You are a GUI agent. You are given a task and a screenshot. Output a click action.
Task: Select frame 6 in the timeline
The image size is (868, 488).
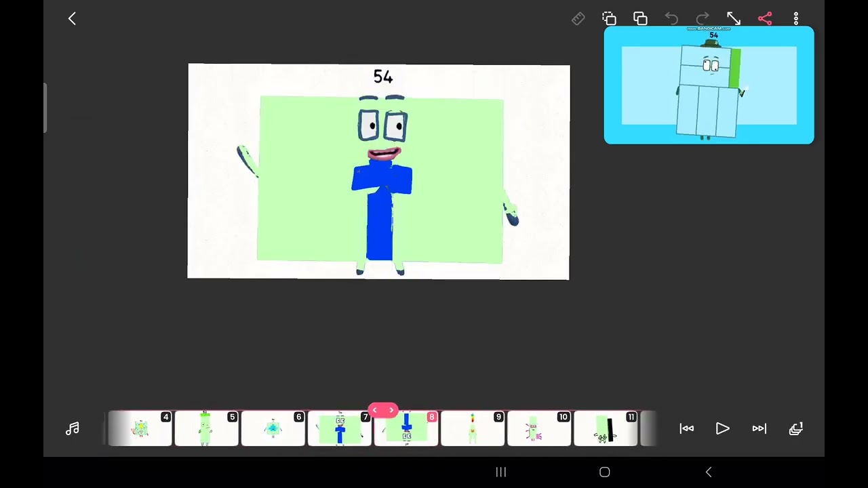coord(273,428)
